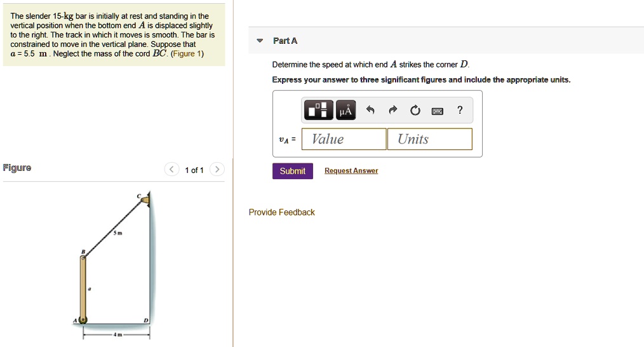This screenshot has height=347, width=644.
Task: Click the Value input field
Action: pos(344,139)
